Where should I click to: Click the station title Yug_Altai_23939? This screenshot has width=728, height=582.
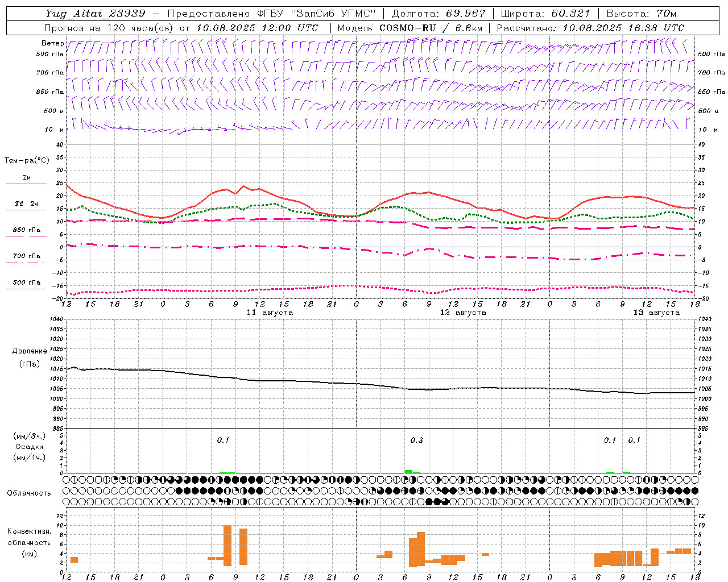95,14
